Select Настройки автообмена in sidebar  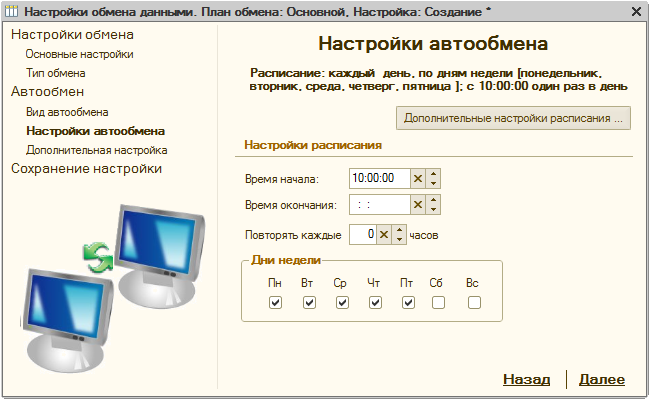tap(96, 131)
